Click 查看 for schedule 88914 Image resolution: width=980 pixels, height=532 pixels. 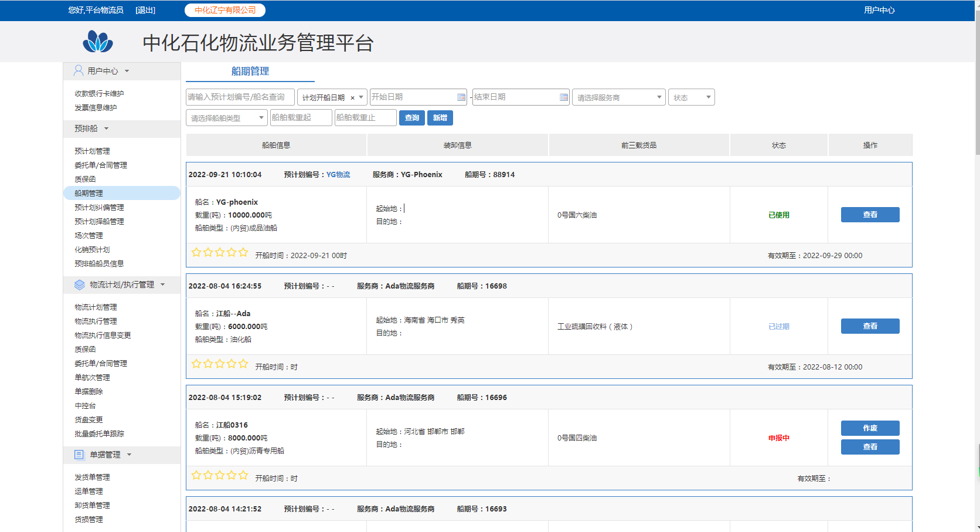coord(870,215)
